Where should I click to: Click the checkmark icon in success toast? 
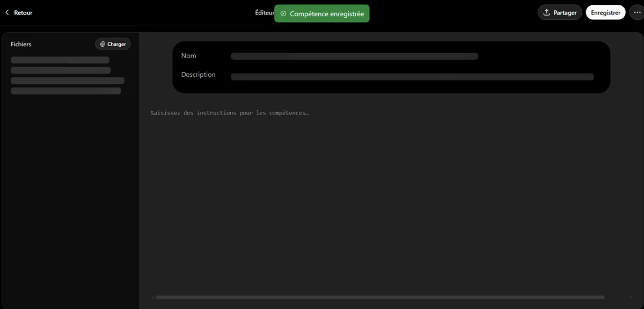pos(283,13)
